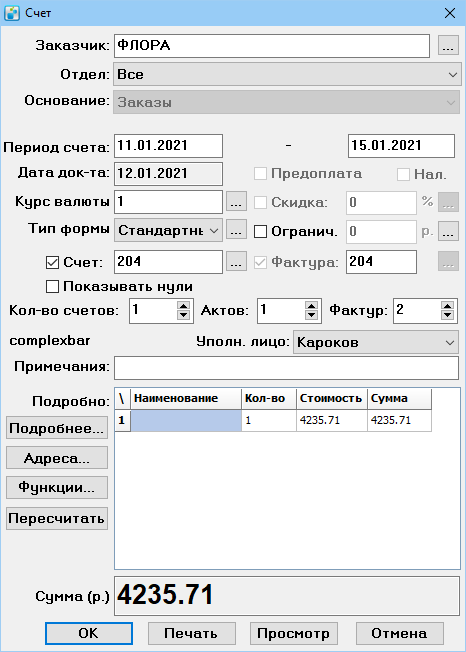Increase Актов count with up arrow
The image size is (466, 652).
pos(311,306)
